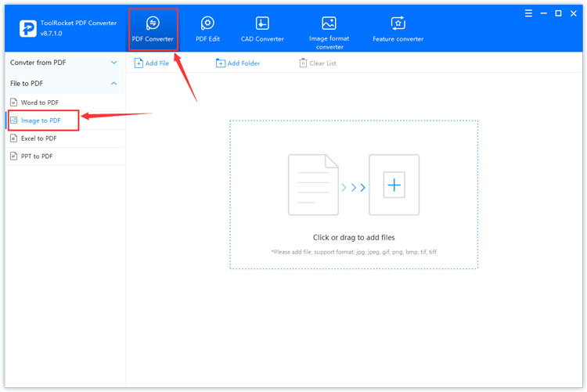This screenshot has height=392, width=587.
Task: Click the 'Click or drag to add files' text
Action: point(354,237)
